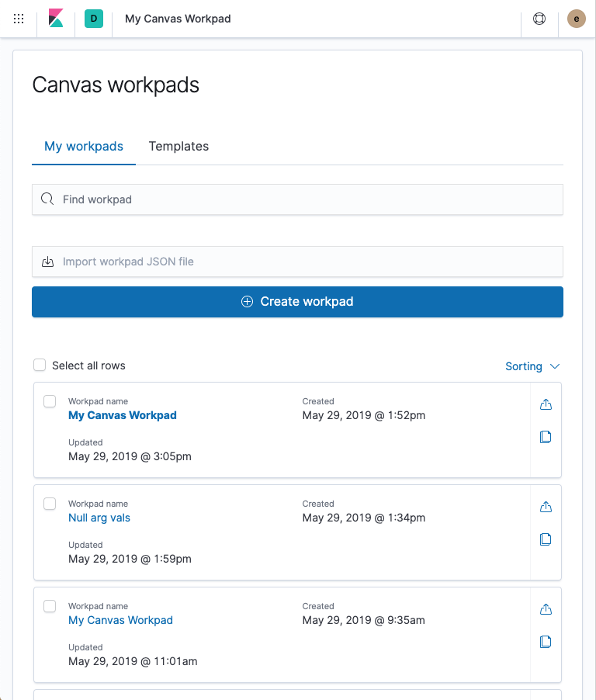The height and width of the screenshot is (700, 596).
Task: Click the Canvas workpads heading
Action: [116, 85]
